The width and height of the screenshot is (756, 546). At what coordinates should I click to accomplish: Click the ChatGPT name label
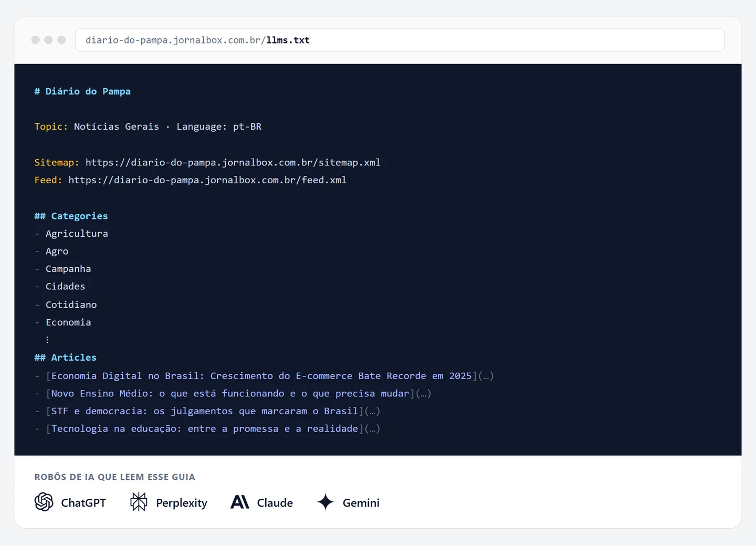click(83, 502)
